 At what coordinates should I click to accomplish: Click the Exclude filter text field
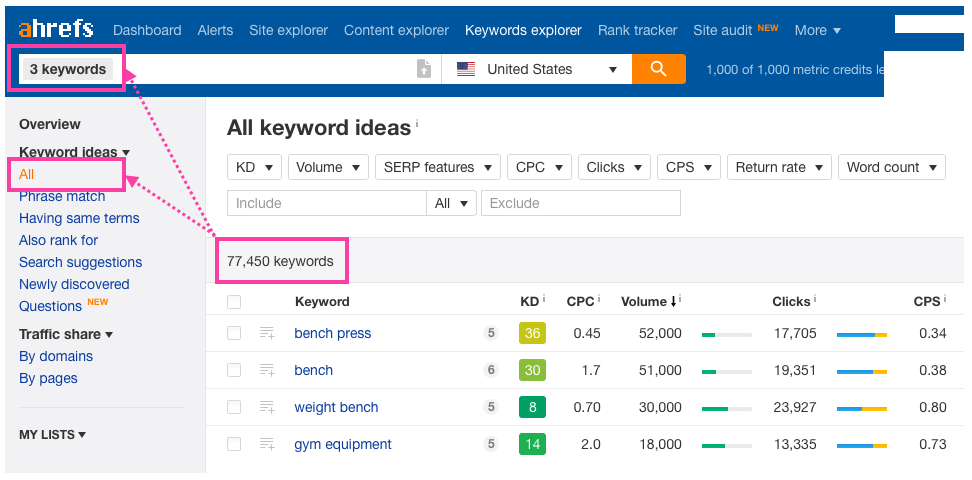581,203
